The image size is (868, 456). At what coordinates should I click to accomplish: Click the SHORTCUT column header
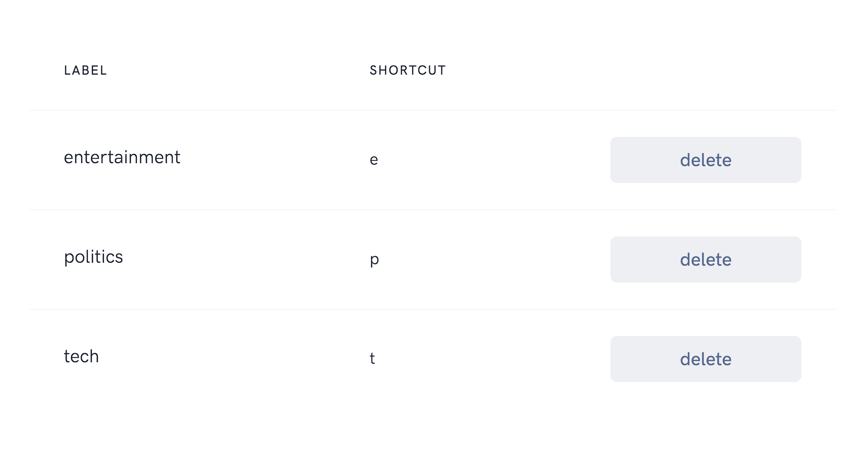coord(408,70)
